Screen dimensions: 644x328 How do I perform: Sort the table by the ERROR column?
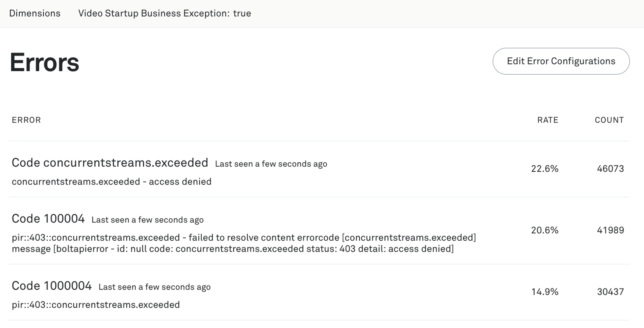pos(26,120)
